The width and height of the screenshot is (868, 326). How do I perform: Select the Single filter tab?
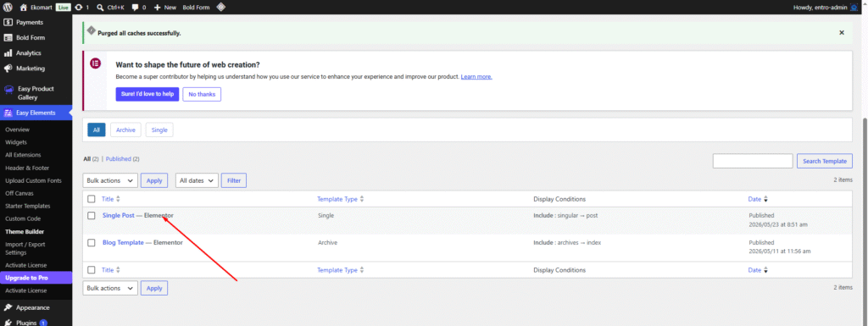tap(159, 130)
